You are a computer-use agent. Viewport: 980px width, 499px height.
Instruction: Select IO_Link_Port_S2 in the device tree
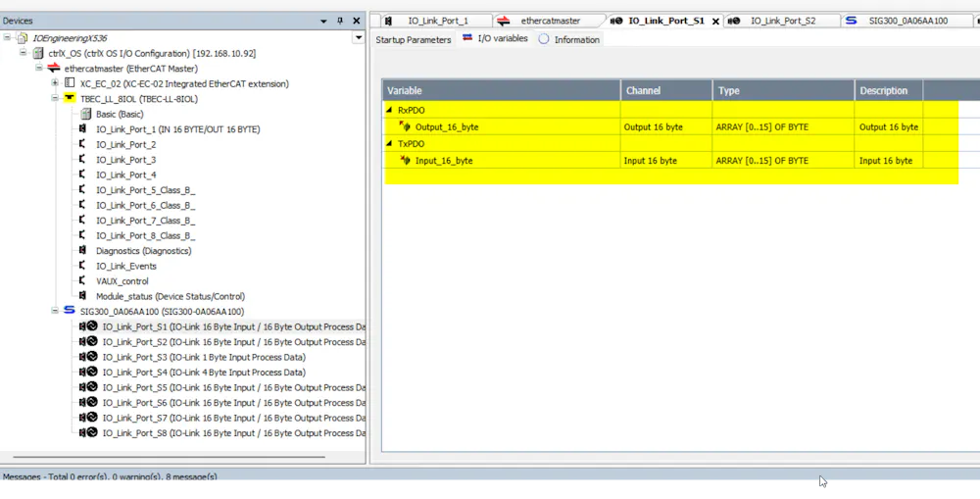[x=234, y=342]
